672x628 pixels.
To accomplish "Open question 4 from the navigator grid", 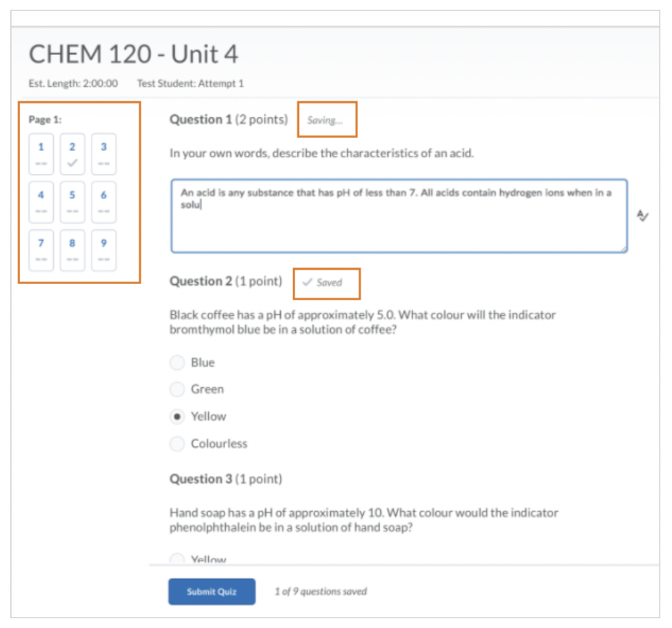I will coord(41,202).
